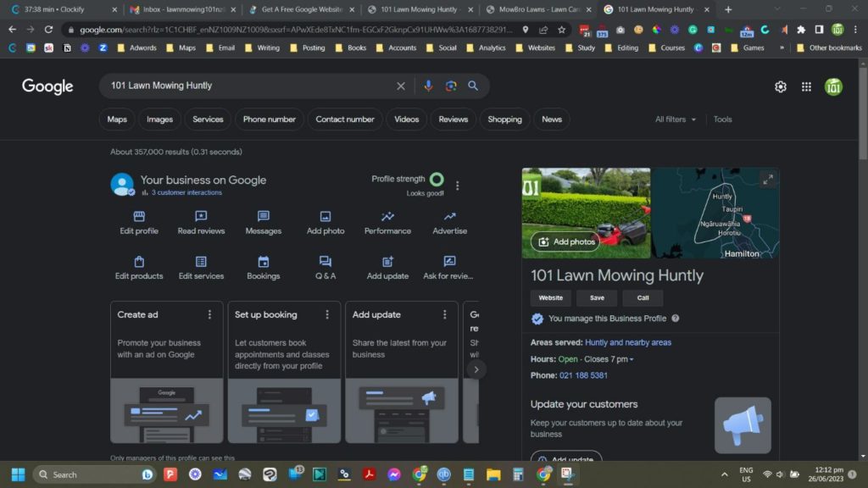Show hidden system tray icons
Image resolution: width=868 pixels, height=488 pixels.
click(x=724, y=474)
